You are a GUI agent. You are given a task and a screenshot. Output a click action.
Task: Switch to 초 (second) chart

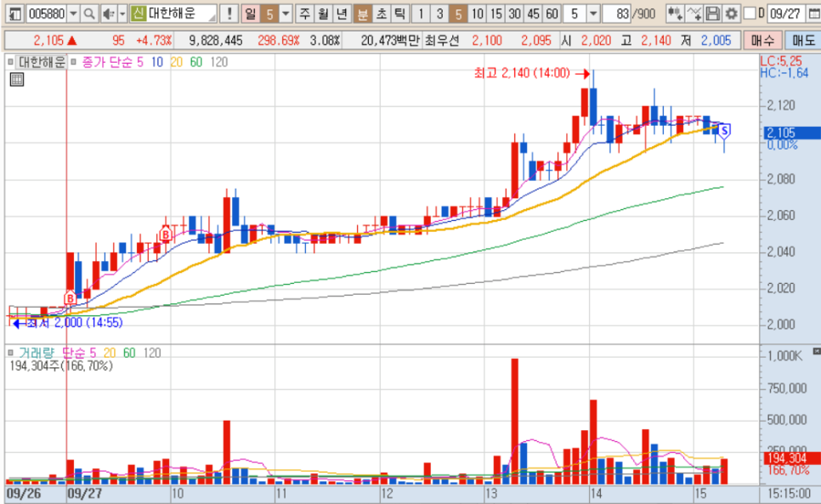pyautogui.click(x=381, y=14)
